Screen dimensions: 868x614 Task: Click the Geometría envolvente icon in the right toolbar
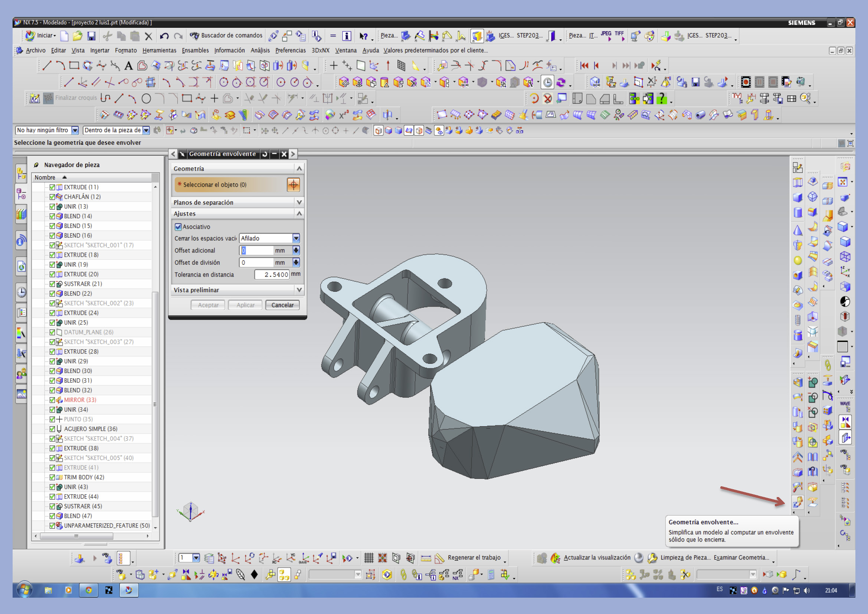tap(798, 502)
